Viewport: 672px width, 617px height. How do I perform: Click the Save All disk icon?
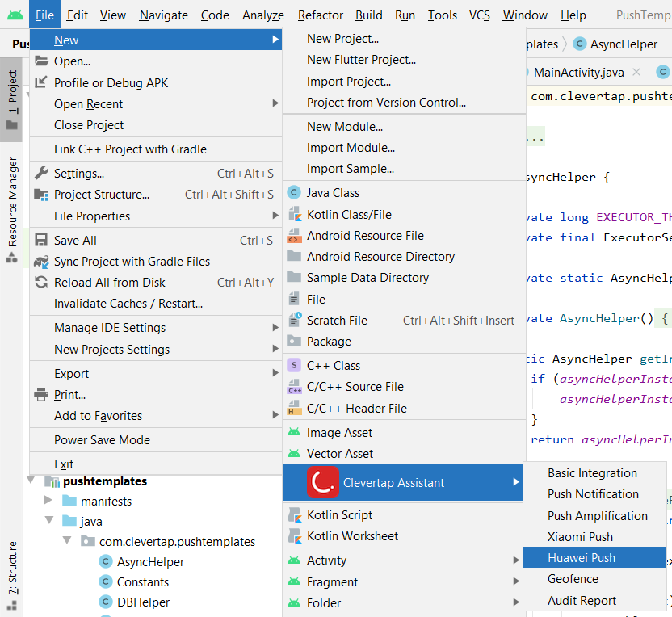(41, 240)
